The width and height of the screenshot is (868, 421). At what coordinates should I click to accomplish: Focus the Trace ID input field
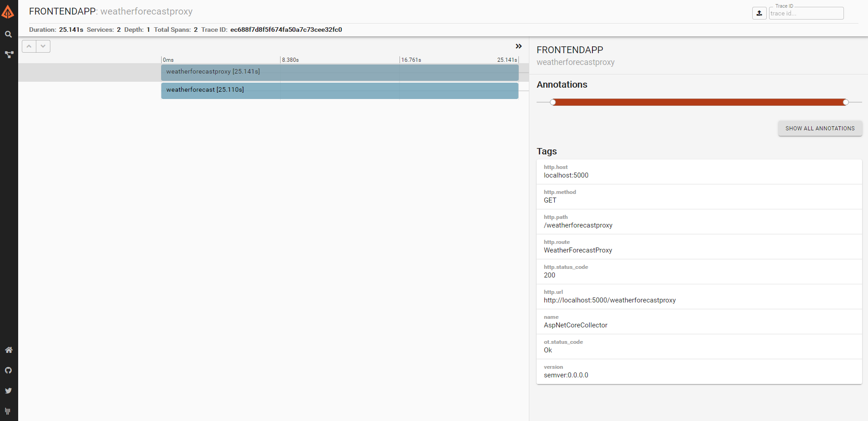pos(806,14)
